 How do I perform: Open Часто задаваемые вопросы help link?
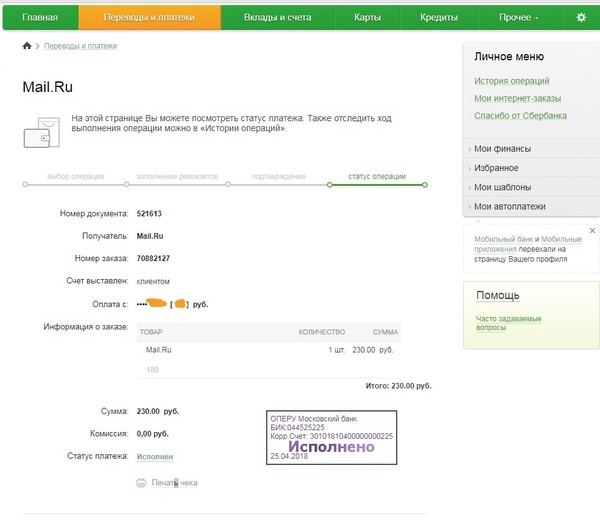[x=509, y=323]
